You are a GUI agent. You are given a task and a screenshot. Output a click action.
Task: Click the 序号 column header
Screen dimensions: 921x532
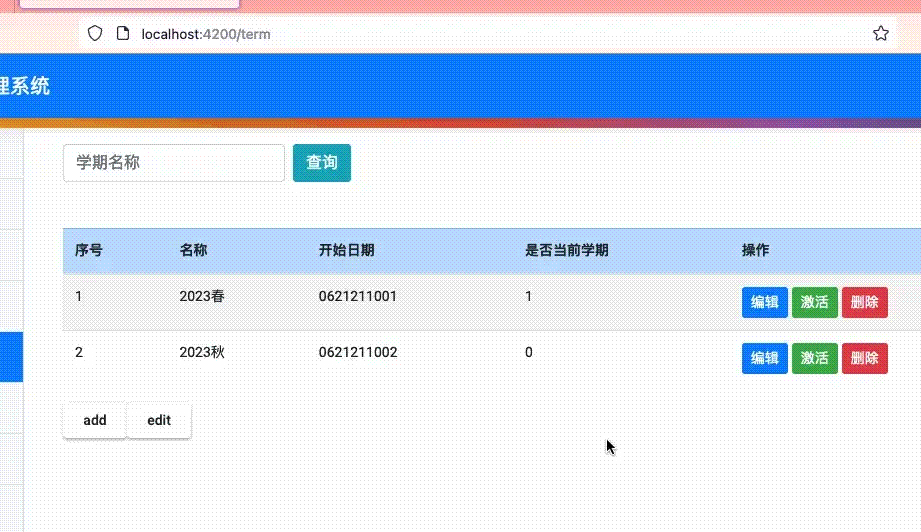pos(89,250)
